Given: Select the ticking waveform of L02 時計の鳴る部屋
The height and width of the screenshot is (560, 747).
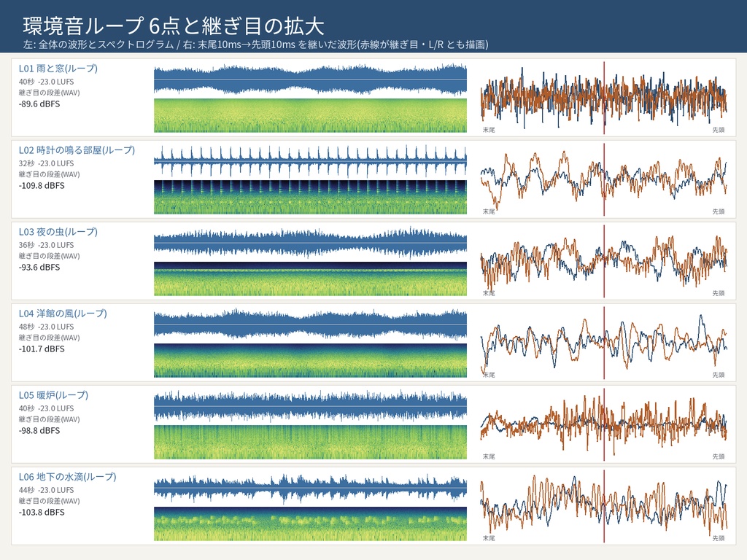Looking at the screenshot, I should click(310, 160).
